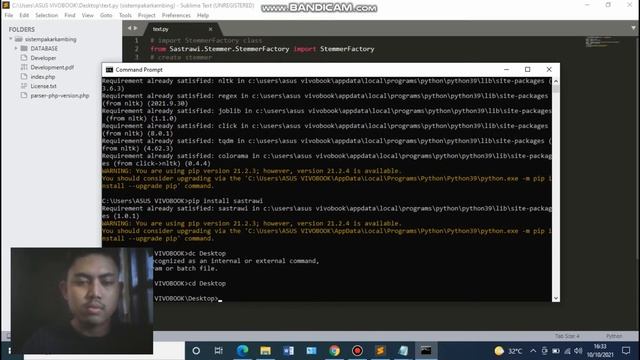Click the Sublime Text window icon
Viewport: 640px width, 360px height.
pos(6,5)
